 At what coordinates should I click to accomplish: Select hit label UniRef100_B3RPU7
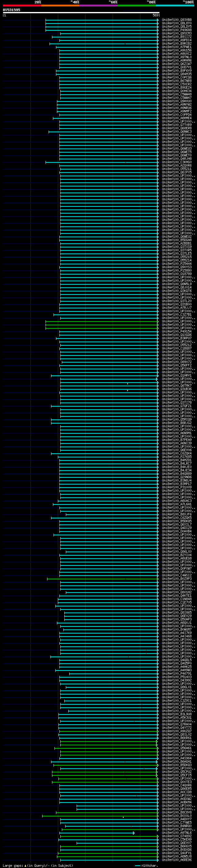tap(176, 338)
